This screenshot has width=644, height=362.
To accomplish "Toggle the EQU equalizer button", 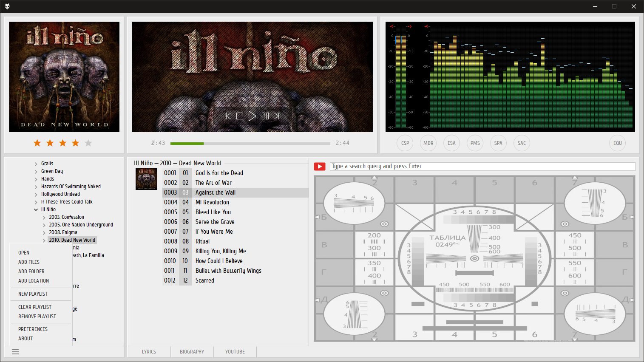I will tap(617, 143).
